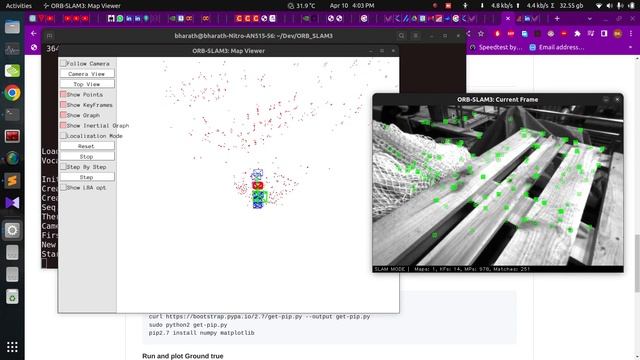Open the ORB-SLAM3: Map Viewer app menu
The height and width of the screenshot is (360, 640).
click(82, 6)
